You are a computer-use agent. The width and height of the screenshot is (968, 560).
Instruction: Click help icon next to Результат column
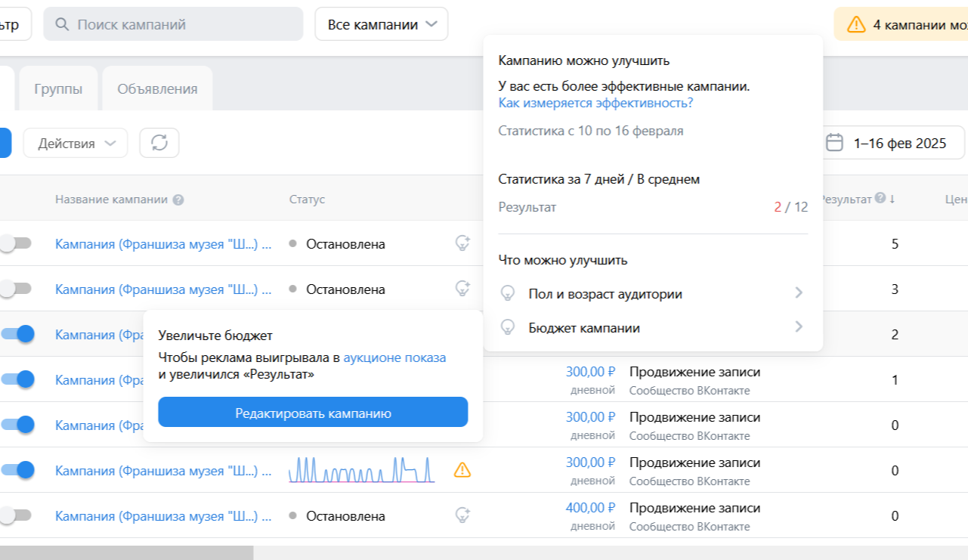click(880, 199)
